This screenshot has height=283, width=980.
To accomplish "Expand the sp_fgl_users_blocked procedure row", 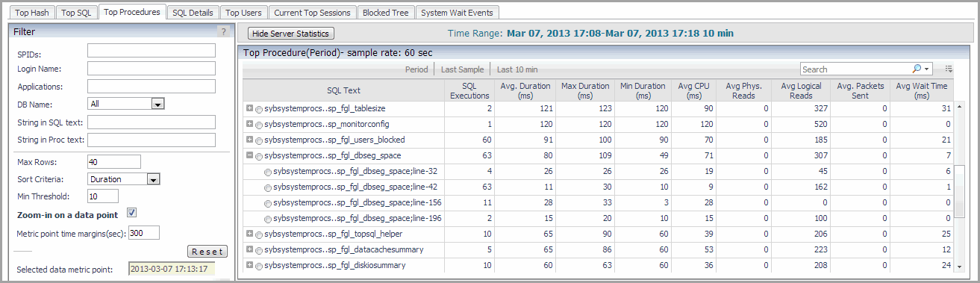I will point(249,140).
